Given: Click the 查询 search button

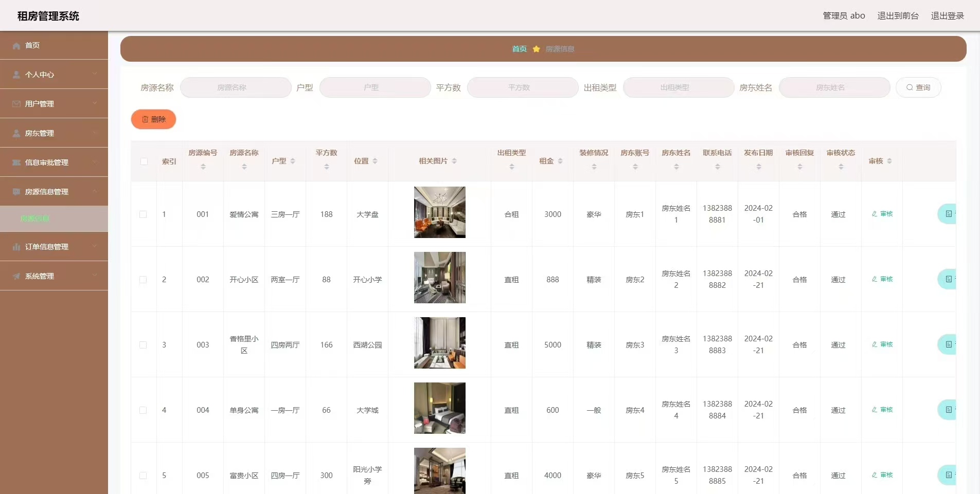Looking at the screenshot, I should point(918,87).
